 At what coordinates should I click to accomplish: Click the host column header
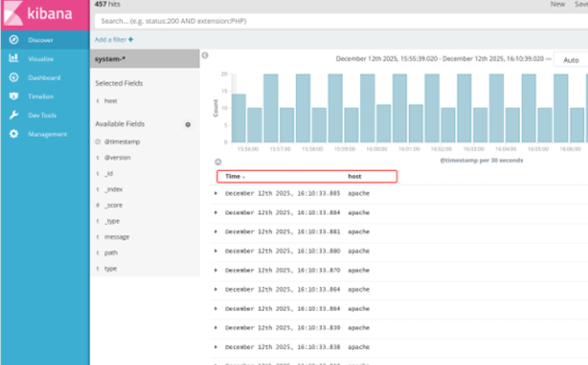coord(354,177)
